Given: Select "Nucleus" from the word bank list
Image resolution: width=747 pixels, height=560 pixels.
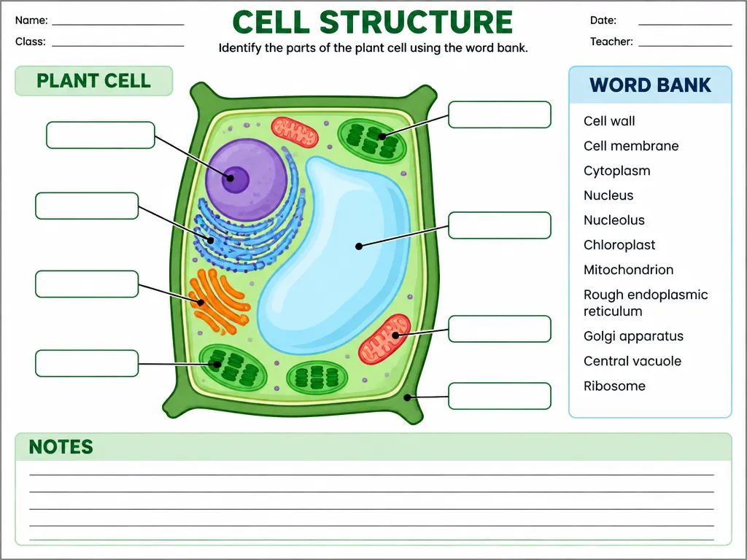Looking at the screenshot, I should (608, 195).
